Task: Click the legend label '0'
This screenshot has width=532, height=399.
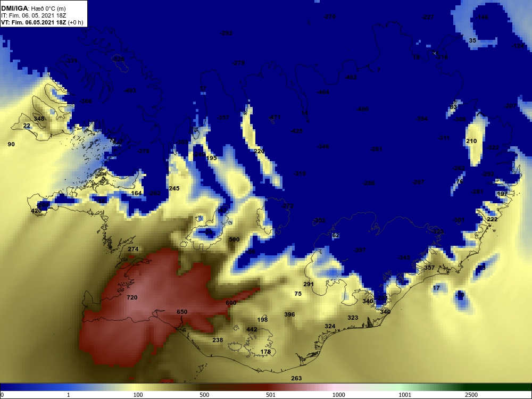Action: pos(2,395)
